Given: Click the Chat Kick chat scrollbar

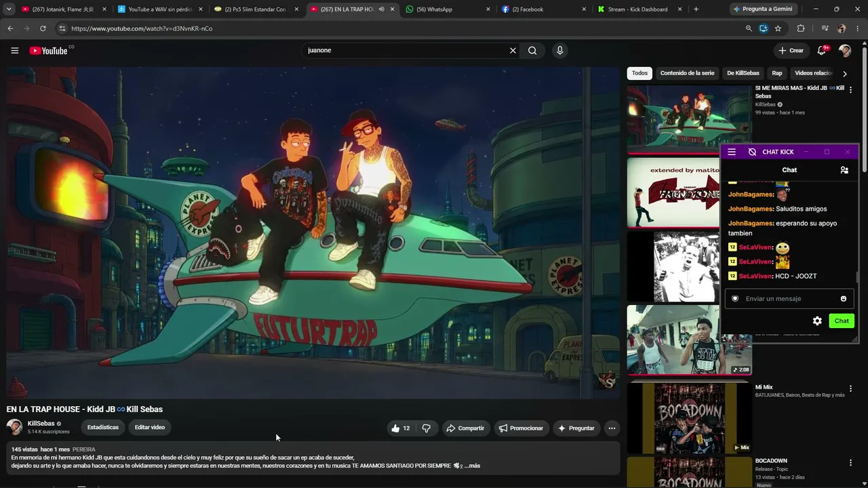Looking at the screenshot, I should (857, 278).
